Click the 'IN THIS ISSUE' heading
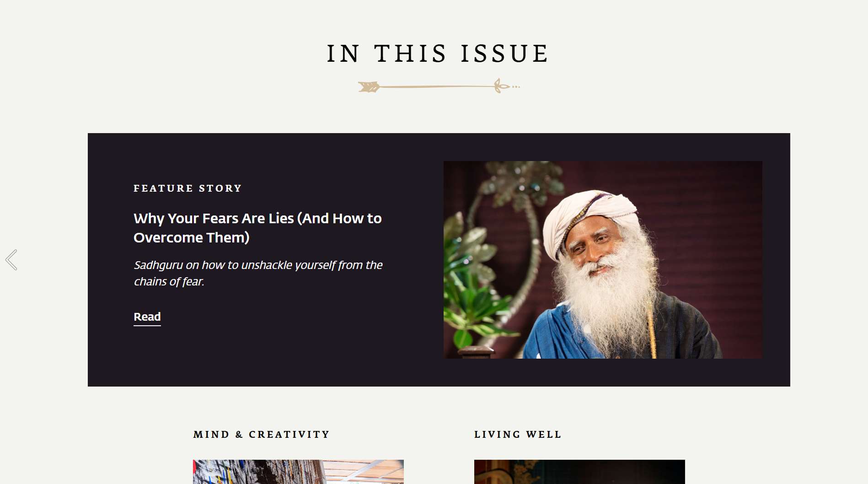This screenshot has height=484, width=868. 438,54
